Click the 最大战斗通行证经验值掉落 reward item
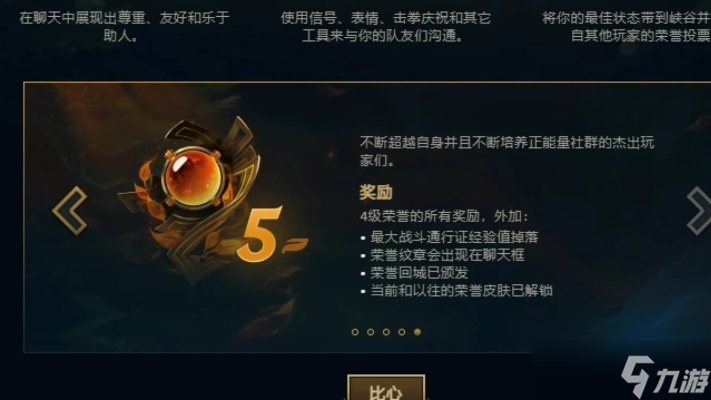711x400 pixels. point(454,237)
